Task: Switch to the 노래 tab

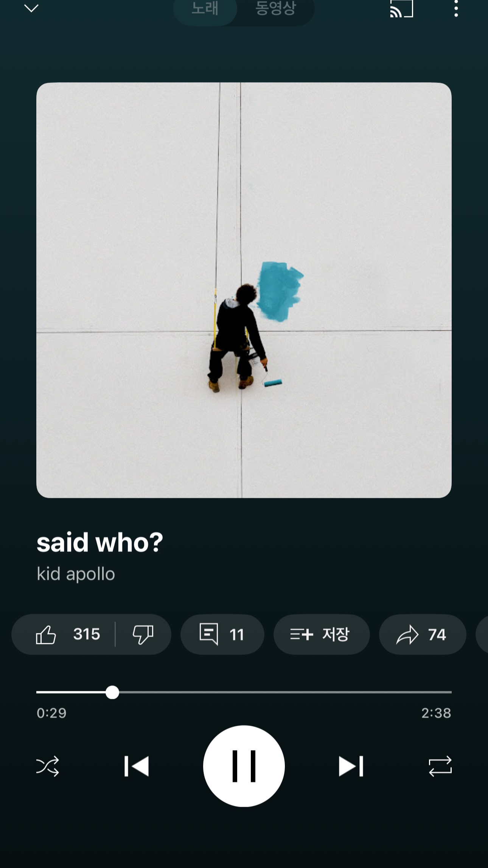Action: tap(205, 8)
